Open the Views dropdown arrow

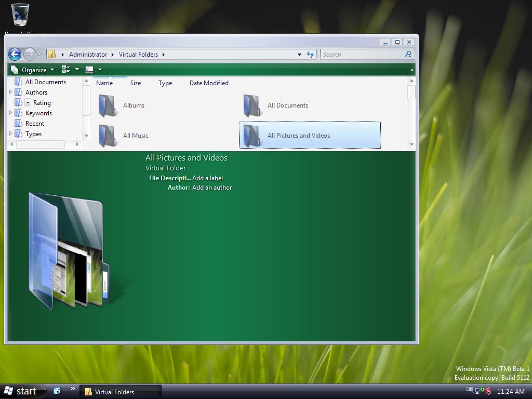coord(77,69)
